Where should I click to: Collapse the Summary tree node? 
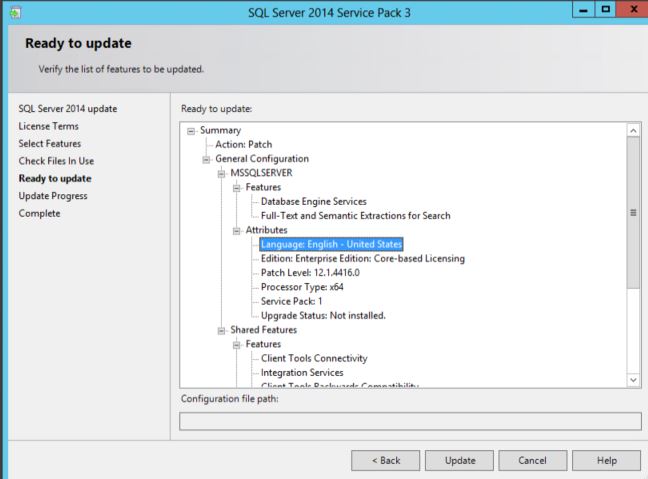(x=191, y=131)
